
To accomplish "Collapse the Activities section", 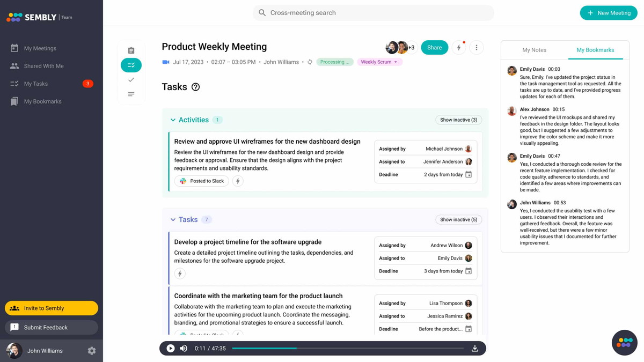I will coord(173,120).
